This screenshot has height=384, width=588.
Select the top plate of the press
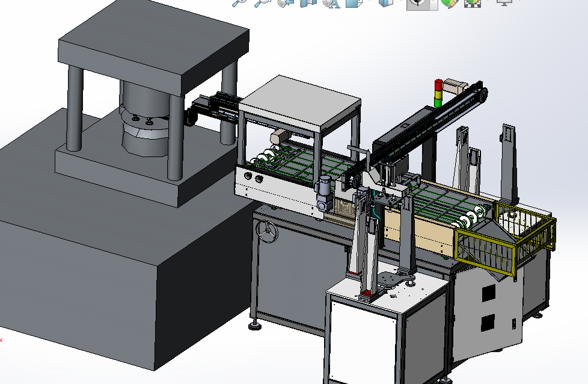[x=154, y=47]
